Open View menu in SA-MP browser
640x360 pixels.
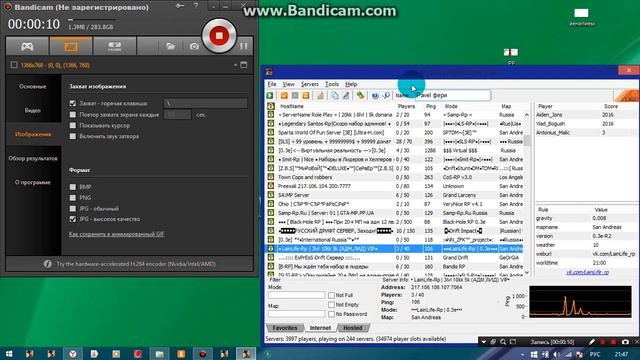[289, 84]
